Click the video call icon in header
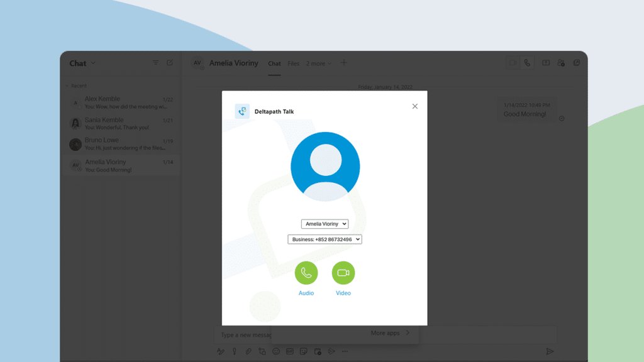 [x=513, y=63]
